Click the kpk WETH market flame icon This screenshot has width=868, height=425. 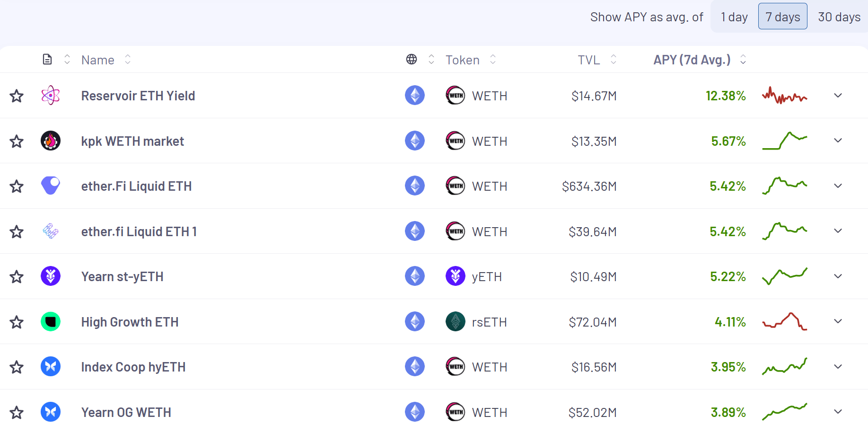coord(51,141)
